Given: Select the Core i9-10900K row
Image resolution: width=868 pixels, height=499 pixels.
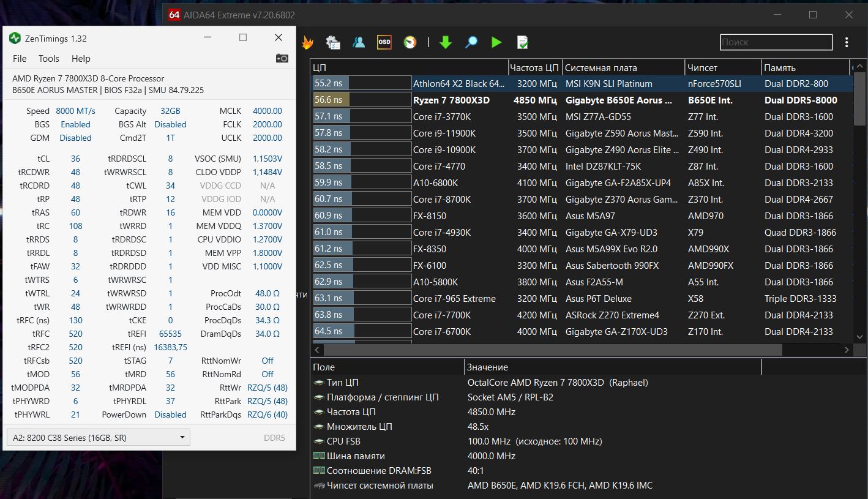Looking at the screenshot, I should click(x=582, y=150).
